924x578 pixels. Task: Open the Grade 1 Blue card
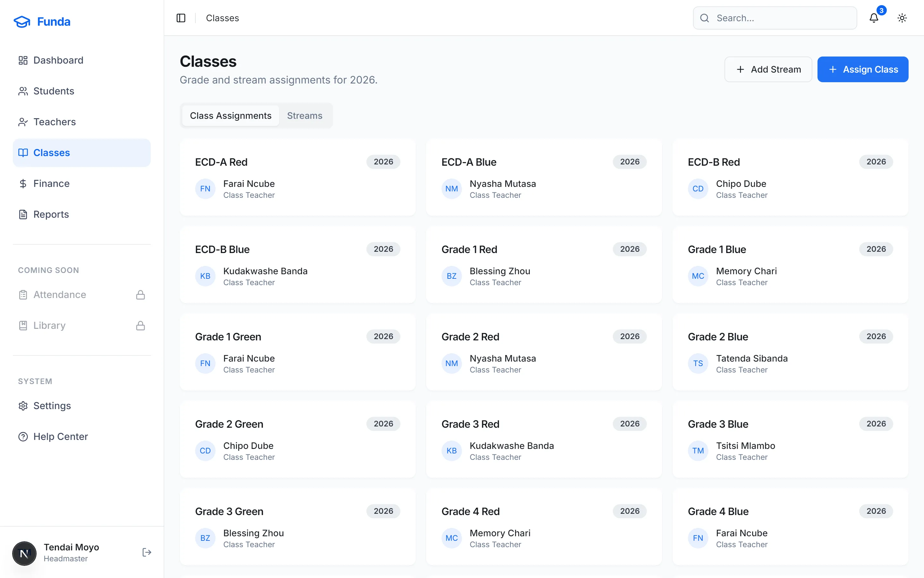pyautogui.click(x=790, y=265)
